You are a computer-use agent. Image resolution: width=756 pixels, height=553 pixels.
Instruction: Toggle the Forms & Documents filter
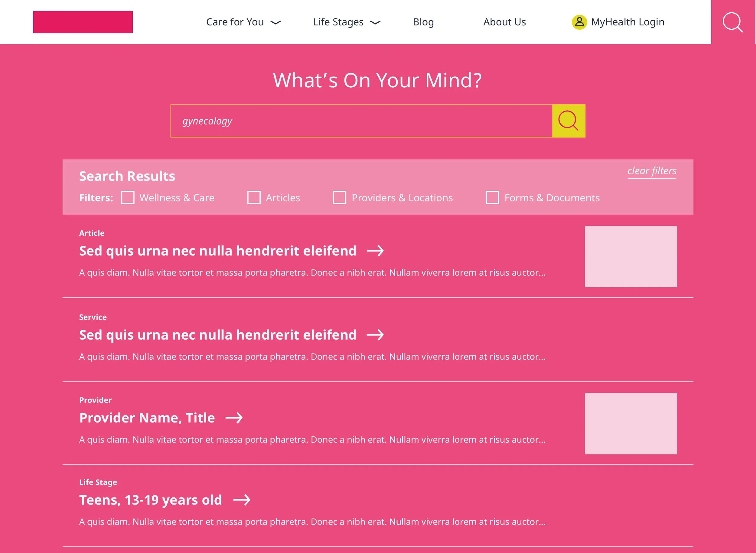pyautogui.click(x=492, y=198)
